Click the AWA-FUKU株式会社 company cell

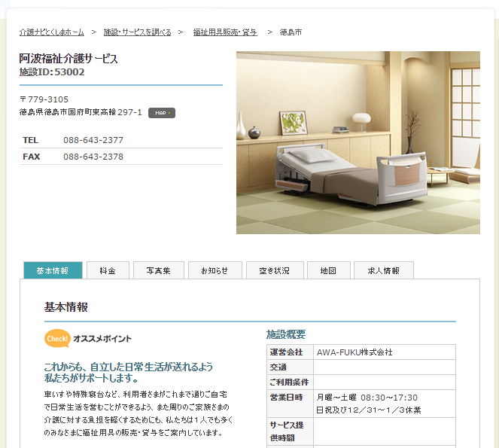click(x=354, y=352)
